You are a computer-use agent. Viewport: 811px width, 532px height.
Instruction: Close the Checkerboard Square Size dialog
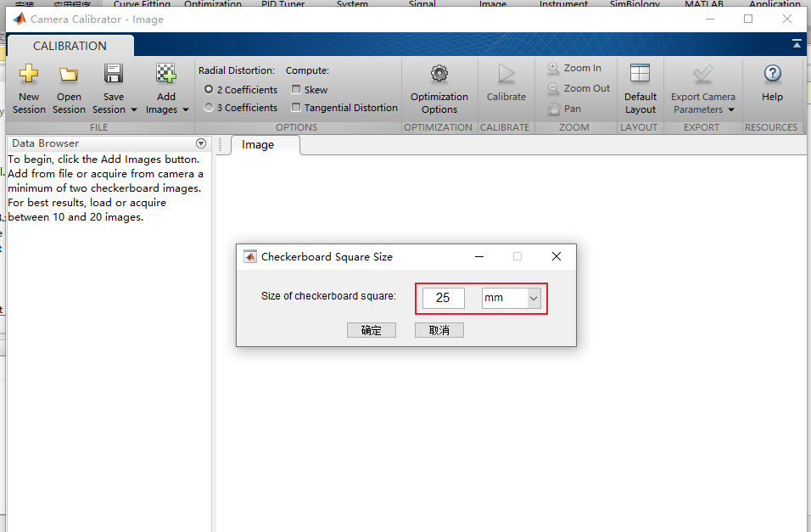click(x=556, y=257)
